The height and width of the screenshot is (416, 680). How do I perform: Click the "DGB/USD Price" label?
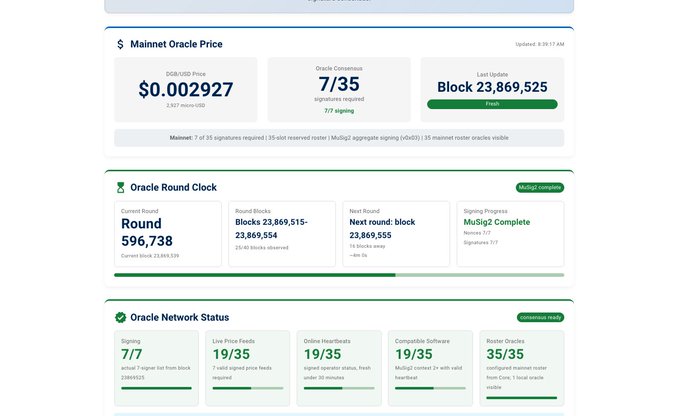pos(186,74)
